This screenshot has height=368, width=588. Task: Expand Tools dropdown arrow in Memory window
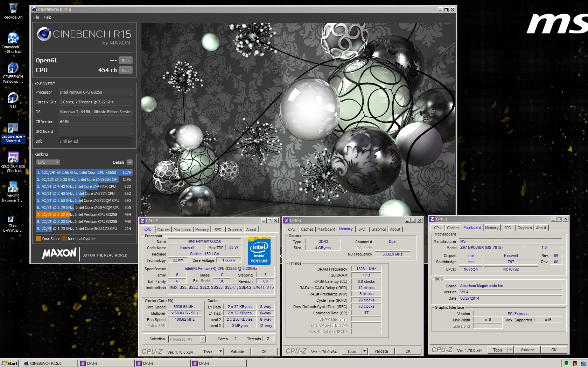pos(364,351)
